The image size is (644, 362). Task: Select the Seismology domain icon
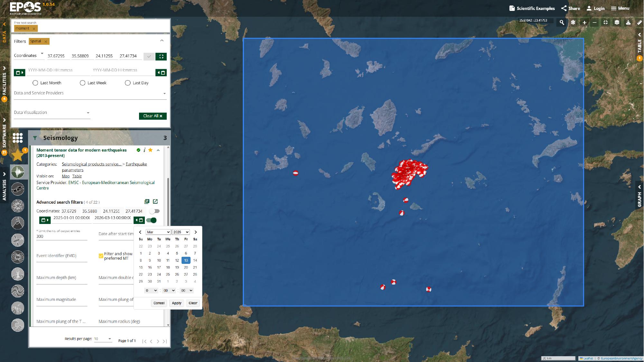[18, 172]
